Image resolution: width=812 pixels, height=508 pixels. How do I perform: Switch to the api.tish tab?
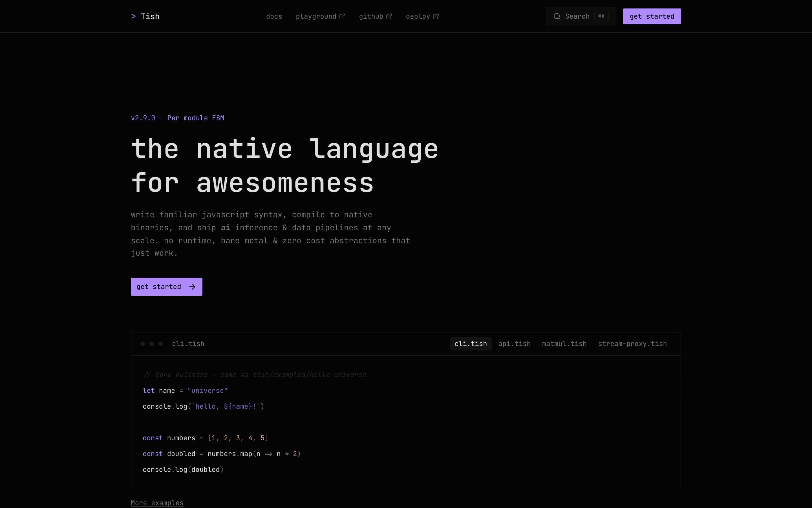pos(514,344)
